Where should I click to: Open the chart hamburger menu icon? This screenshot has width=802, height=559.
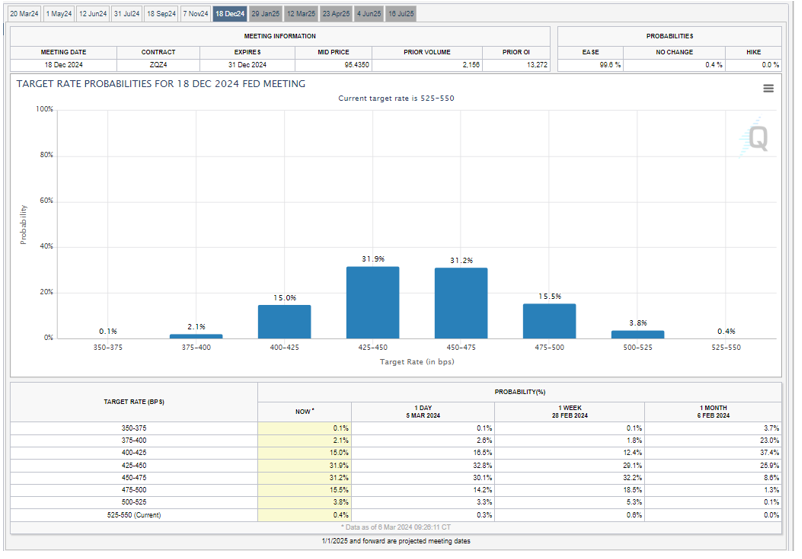(x=768, y=89)
